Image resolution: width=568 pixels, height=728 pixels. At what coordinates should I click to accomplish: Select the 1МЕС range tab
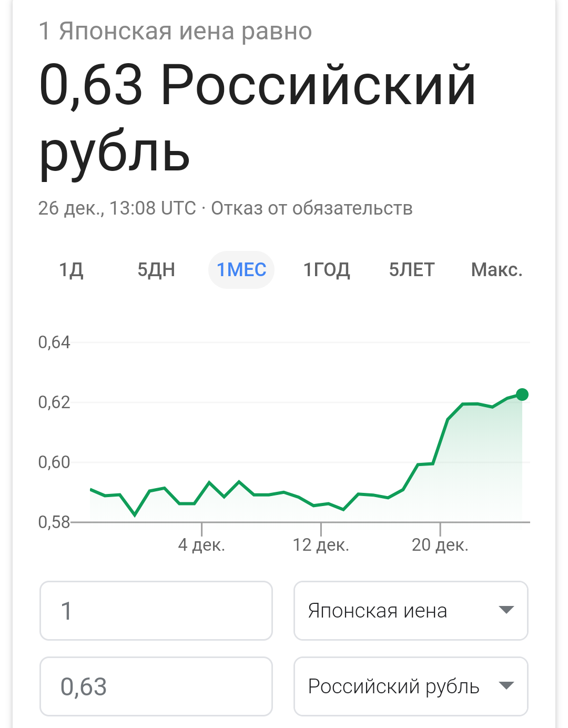(x=241, y=270)
